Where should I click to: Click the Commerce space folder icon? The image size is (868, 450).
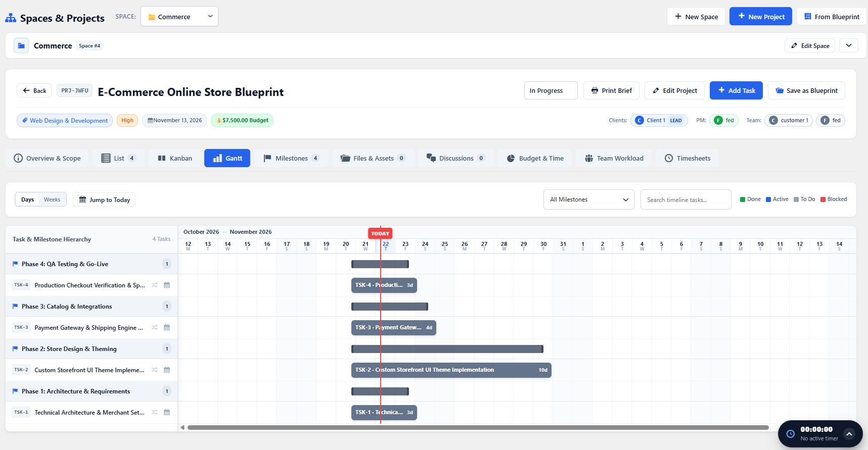21,45
